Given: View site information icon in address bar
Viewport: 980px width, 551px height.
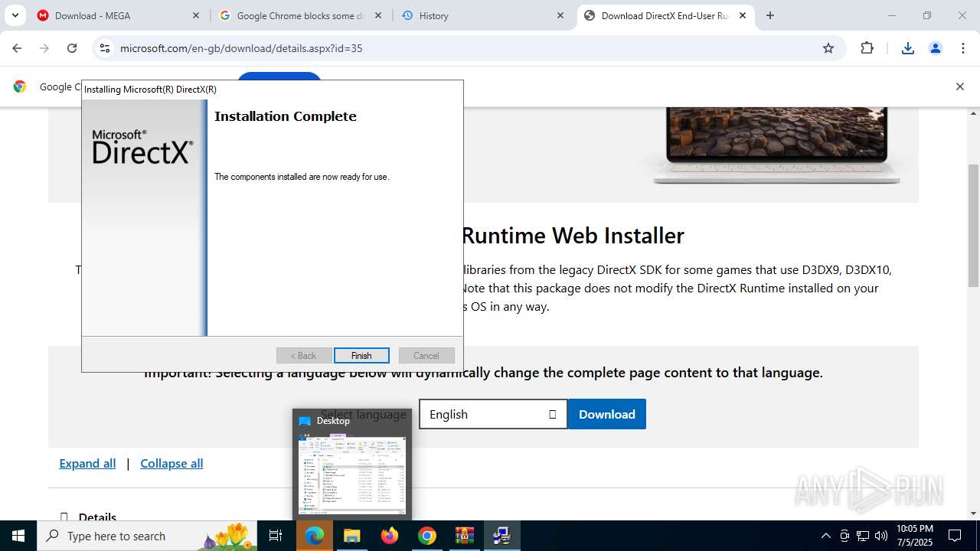Looking at the screenshot, I should 105,48.
